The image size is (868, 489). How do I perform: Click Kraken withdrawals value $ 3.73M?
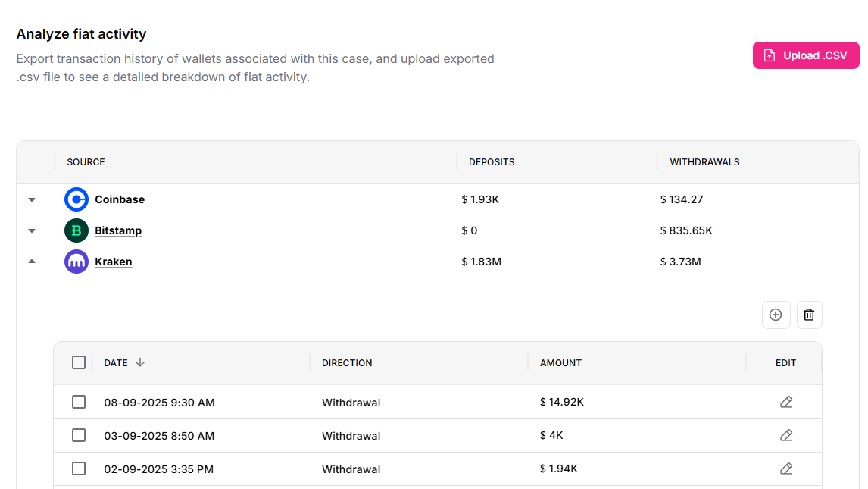[x=680, y=262]
